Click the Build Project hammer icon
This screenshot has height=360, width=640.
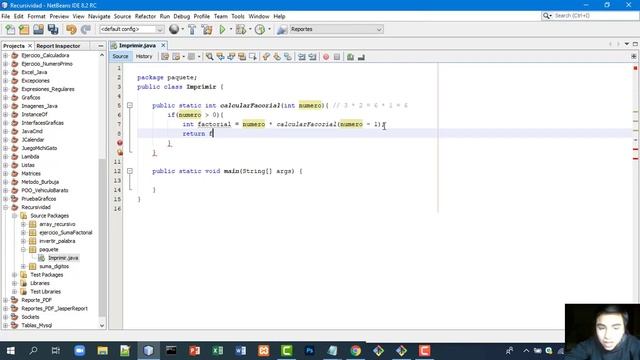pyautogui.click(x=192, y=29)
